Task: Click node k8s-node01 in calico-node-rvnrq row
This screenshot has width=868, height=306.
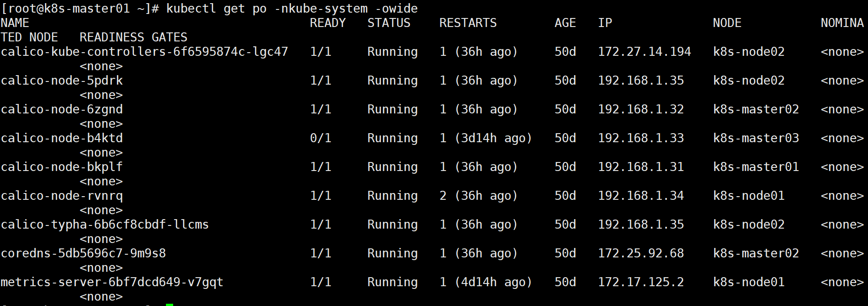Action: pos(749,196)
